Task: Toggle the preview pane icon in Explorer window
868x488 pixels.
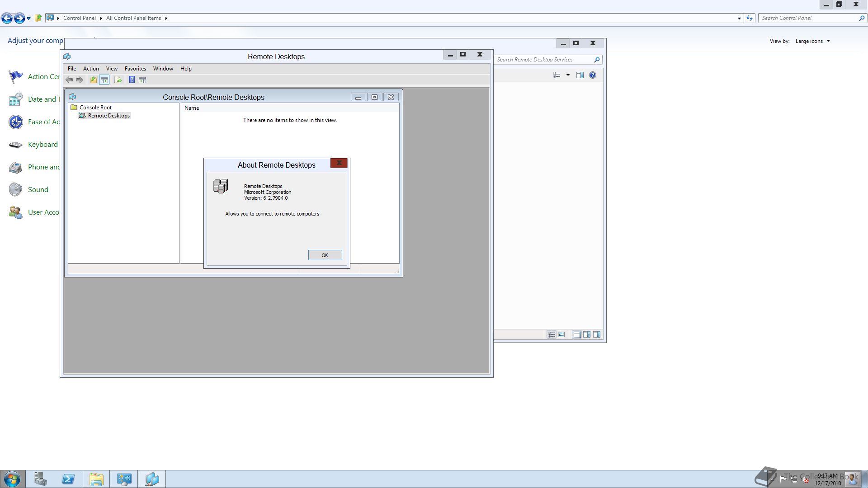Action: click(x=580, y=75)
